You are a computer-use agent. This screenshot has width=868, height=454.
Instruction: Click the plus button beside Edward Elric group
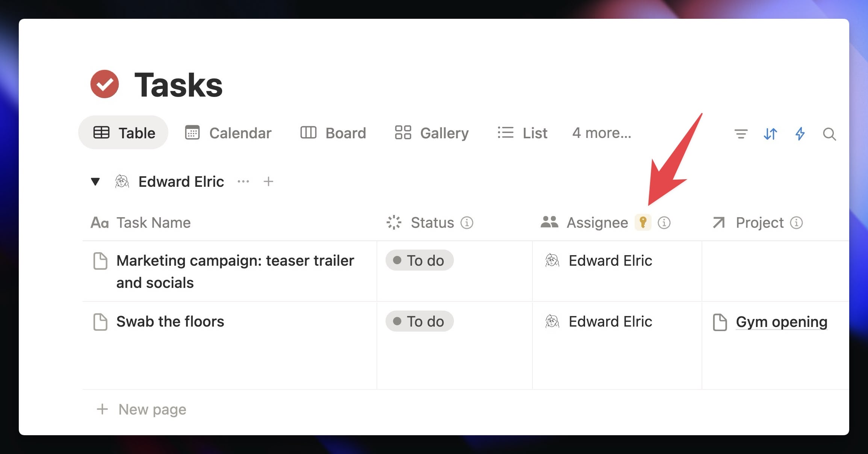tap(268, 182)
